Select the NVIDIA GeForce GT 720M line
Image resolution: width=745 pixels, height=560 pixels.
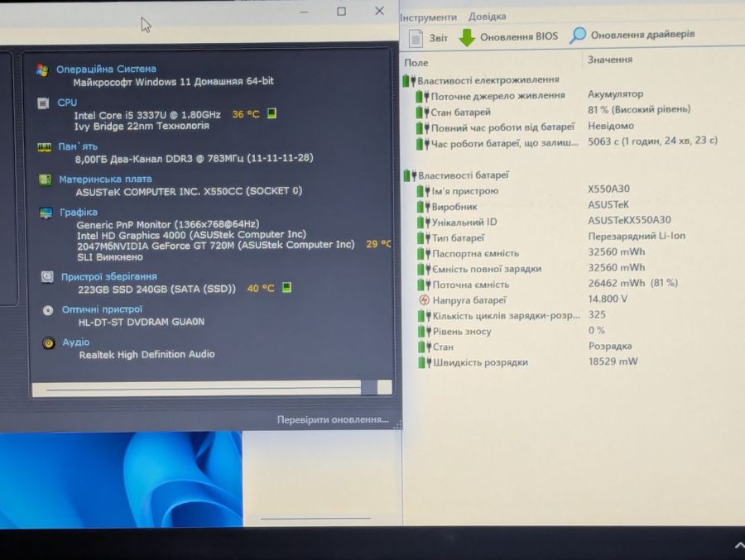click(x=216, y=245)
